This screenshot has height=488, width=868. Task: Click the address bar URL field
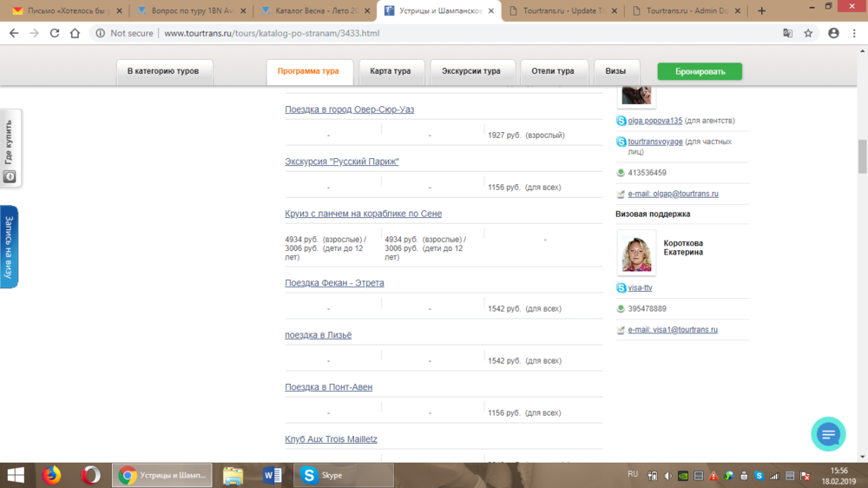click(434, 33)
